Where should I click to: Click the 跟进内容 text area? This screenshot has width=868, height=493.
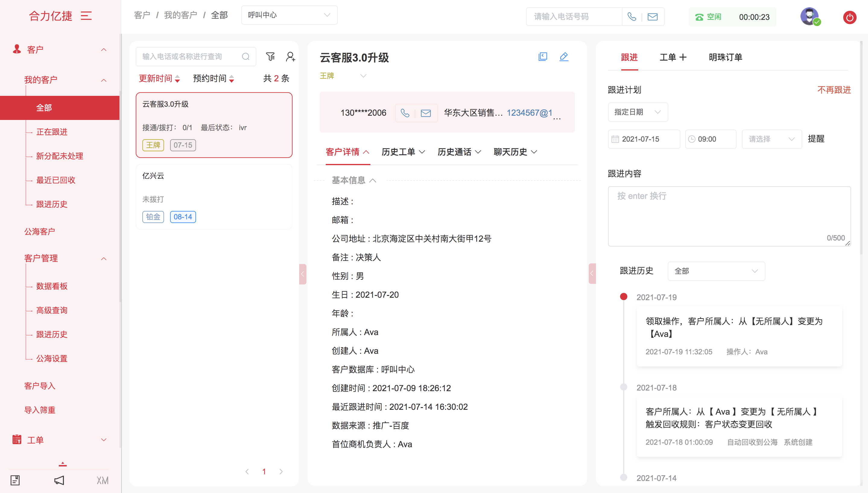tap(729, 216)
